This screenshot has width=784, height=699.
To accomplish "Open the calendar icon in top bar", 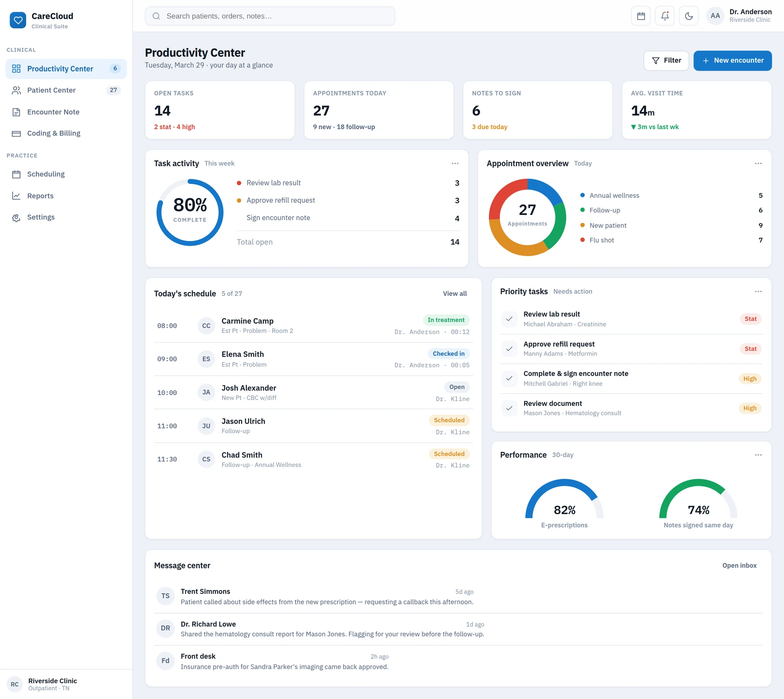I will click(641, 16).
